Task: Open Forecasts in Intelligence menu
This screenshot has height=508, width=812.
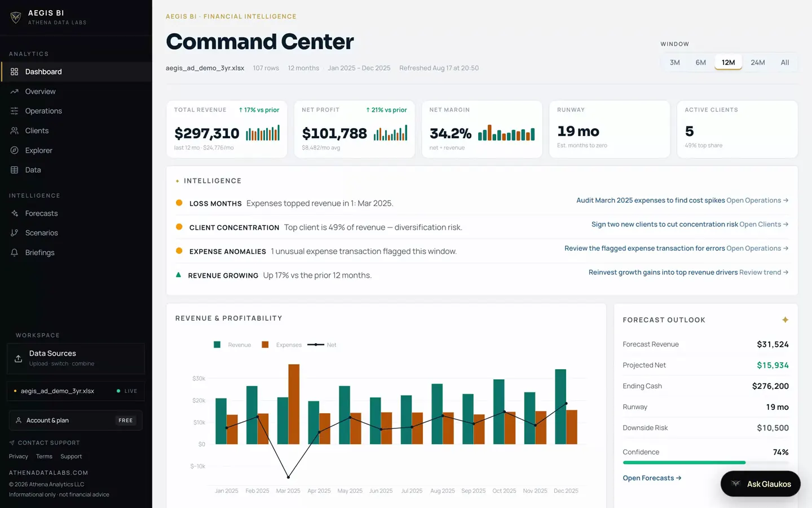Action: click(x=76, y=213)
